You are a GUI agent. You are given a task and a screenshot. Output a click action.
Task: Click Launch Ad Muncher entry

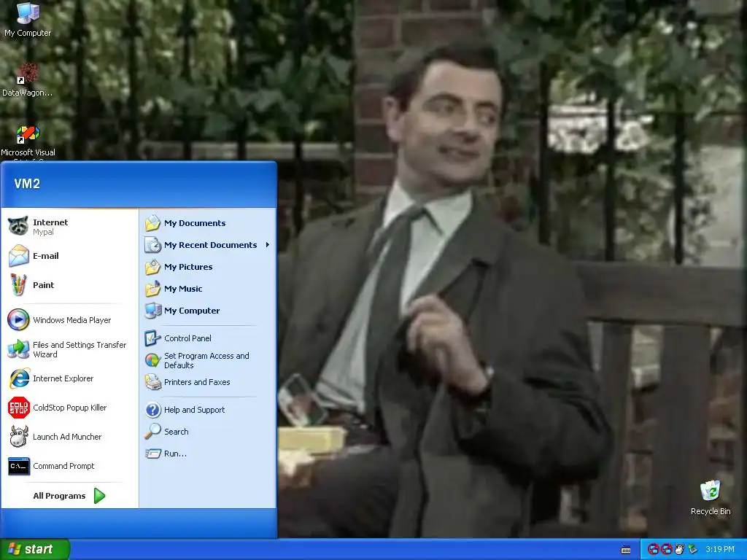(x=69, y=437)
